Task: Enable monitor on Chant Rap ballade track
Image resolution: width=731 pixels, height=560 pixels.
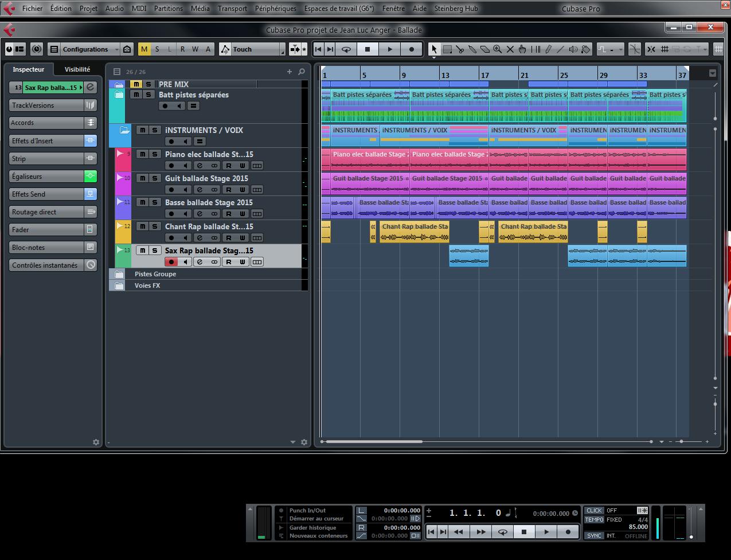Action: (x=185, y=238)
